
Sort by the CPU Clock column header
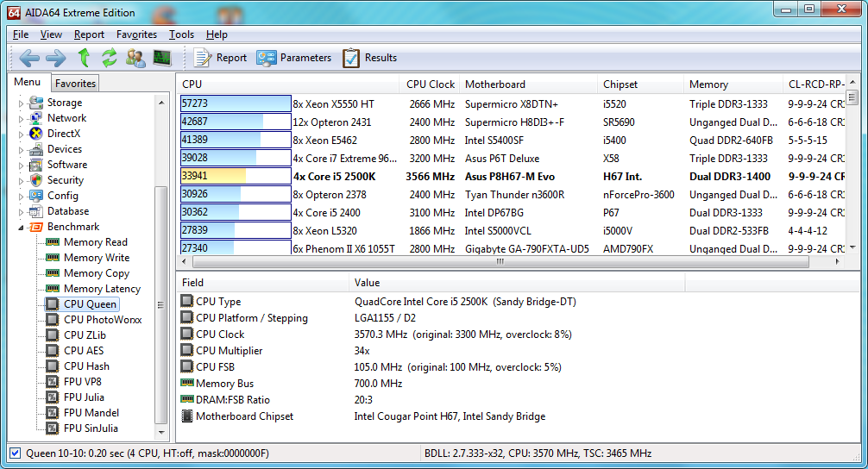coord(429,84)
